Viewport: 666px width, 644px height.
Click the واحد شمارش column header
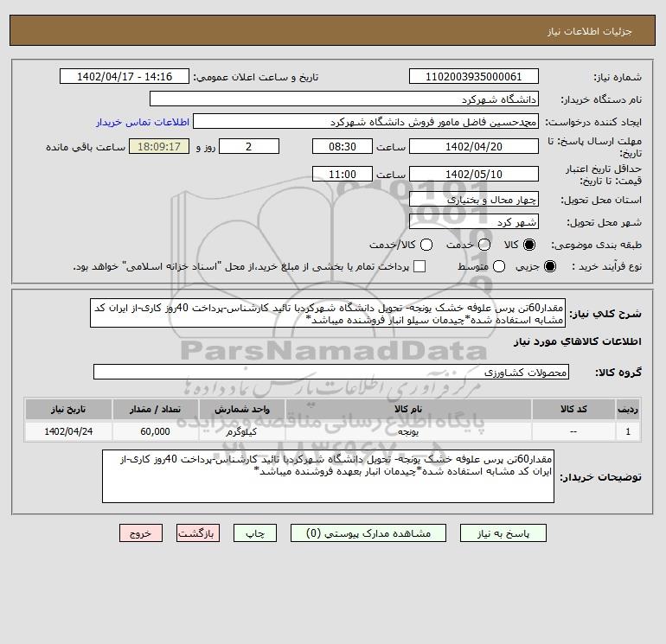[x=242, y=409]
